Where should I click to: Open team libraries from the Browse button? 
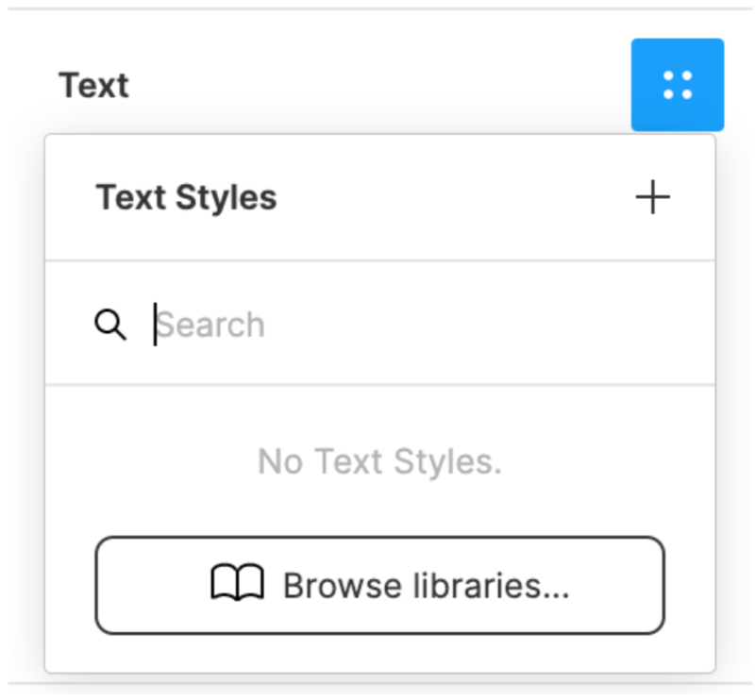point(379,586)
